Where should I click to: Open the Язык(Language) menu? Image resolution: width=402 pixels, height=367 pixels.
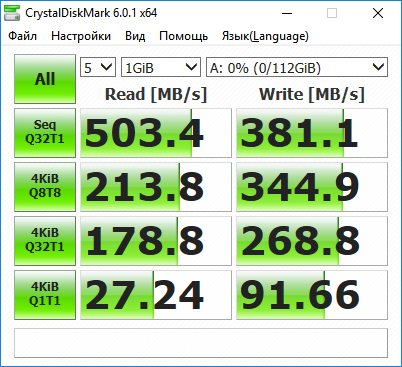[265, 36]
